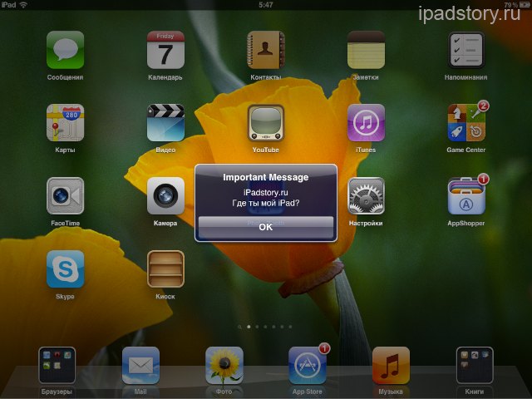Tap OK in the Important Message alert
Viewport: 532px width, 399px height.
coord(266,226)
